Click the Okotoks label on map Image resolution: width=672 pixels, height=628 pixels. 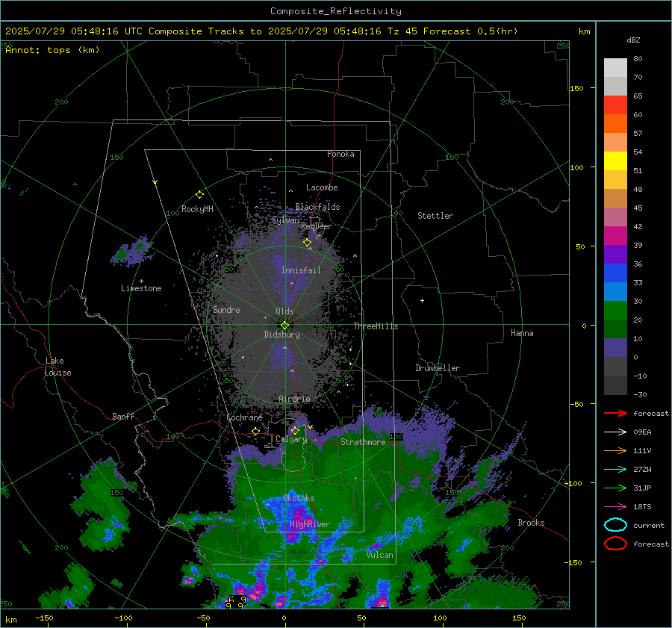tap(299, 498)
